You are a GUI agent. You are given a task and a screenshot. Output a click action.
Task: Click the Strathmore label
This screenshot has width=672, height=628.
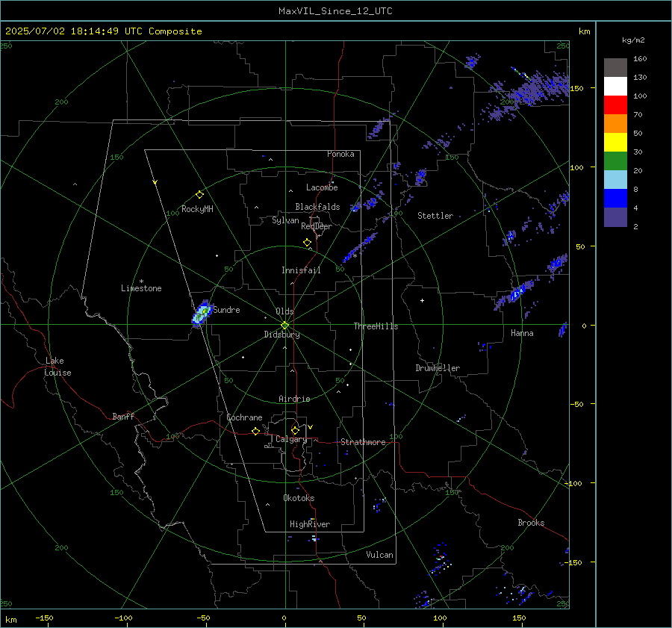pos(363,442)
